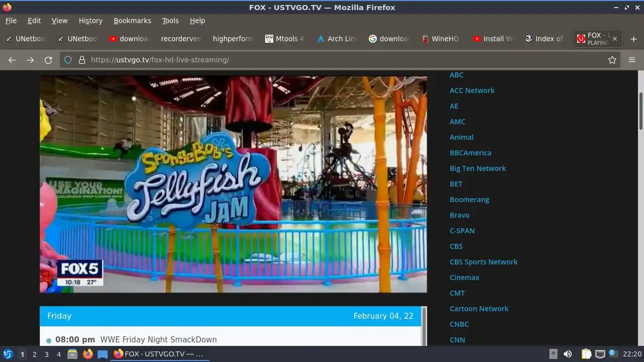Viewport: 644px width, 362px height.
Task: Open the File menu
Action: click(x=11, y=21)
